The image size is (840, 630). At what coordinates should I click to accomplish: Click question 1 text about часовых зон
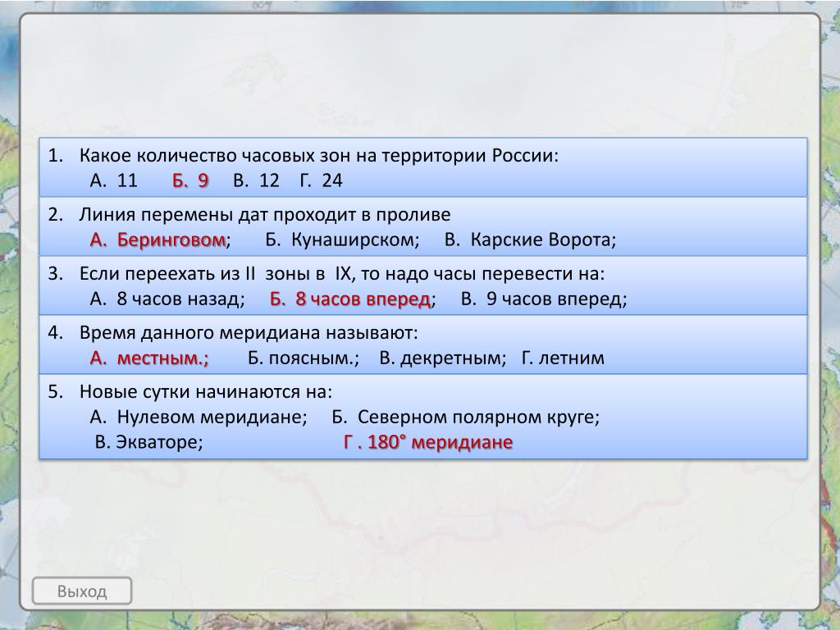319,155
